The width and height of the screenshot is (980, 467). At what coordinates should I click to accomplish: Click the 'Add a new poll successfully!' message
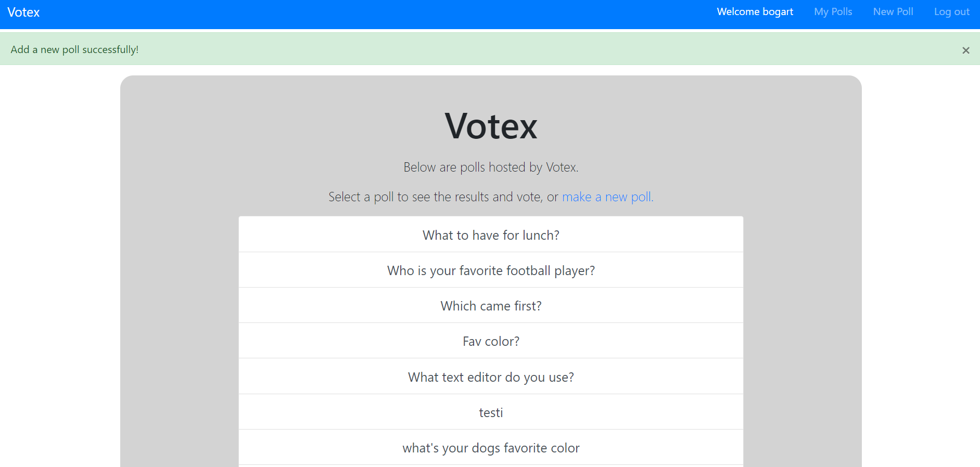click(74, 49)
